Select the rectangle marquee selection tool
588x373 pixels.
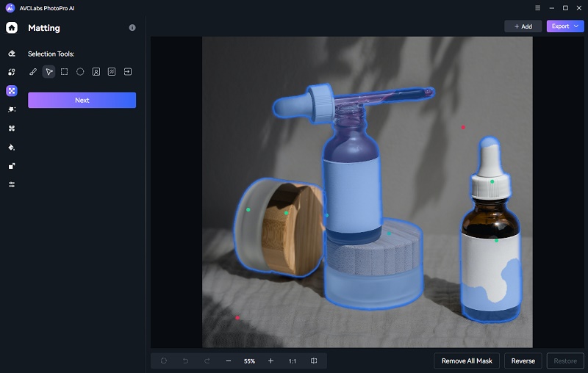tap(65, 71)
